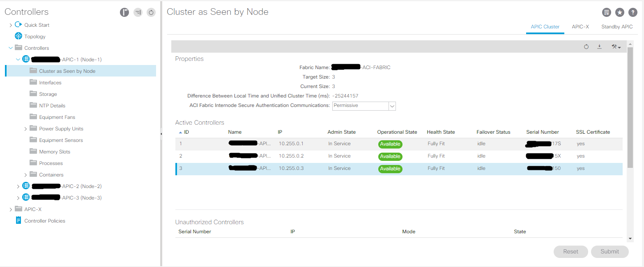Expand the APIC-2 (Node-2) node
Viewport: 644px width, 267px height.
pos(18,186)
